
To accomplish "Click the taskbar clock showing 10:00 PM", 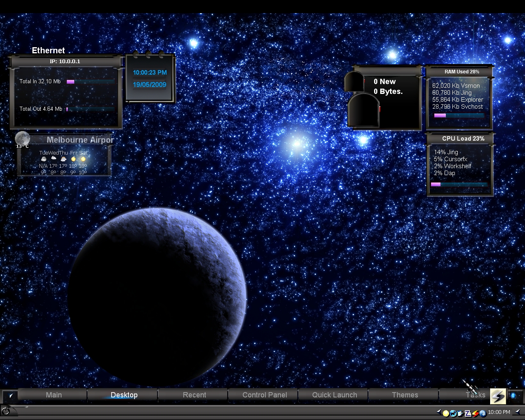I will click(x=499, y=412).
